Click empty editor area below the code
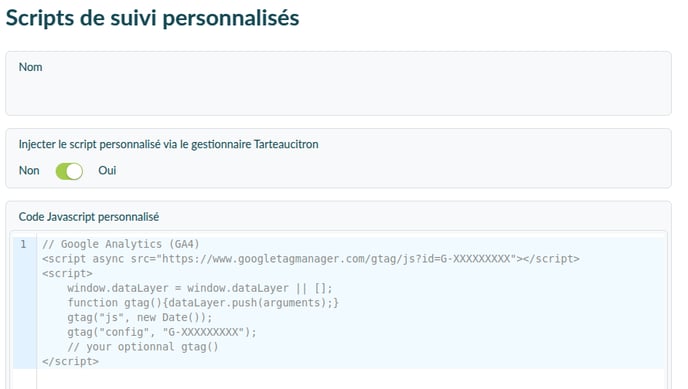This screenshot has height=389, width=688. pyautogui.click(x=351, y=379)
